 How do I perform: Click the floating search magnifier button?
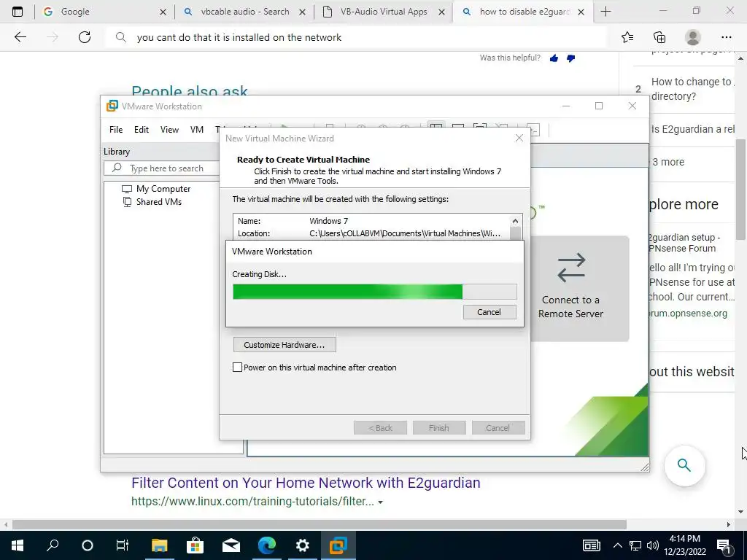tap(684, 464)
